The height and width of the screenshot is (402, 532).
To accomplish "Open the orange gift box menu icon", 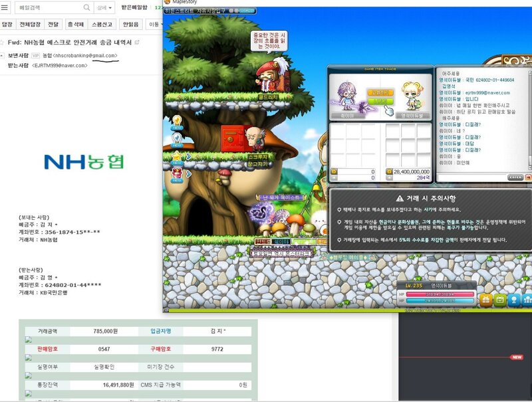I will coord(486,300).
